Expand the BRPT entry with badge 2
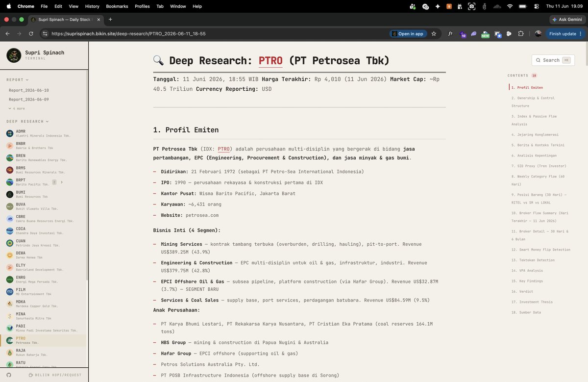588x382 pixels. click(x=61, y=182)
